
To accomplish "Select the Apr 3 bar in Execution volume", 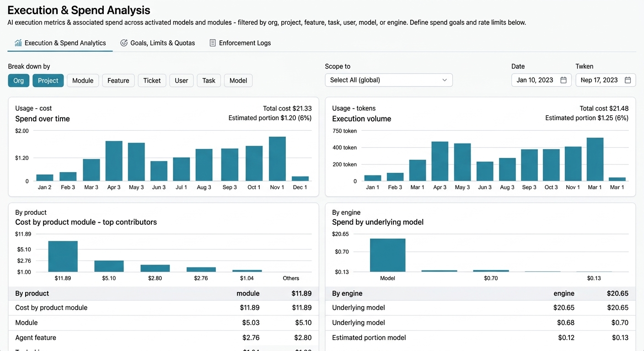I will pyautogui.click(x=440, y=161).
